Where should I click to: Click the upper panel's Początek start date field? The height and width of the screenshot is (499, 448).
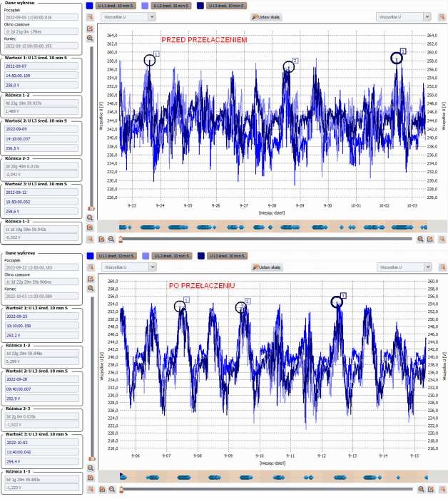pos(41,17)
